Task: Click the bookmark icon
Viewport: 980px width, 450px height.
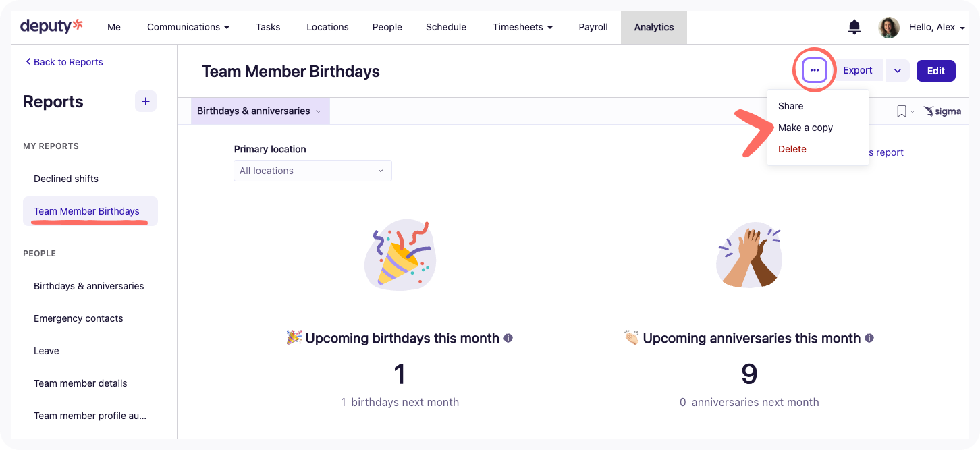Action: [901, 111]
